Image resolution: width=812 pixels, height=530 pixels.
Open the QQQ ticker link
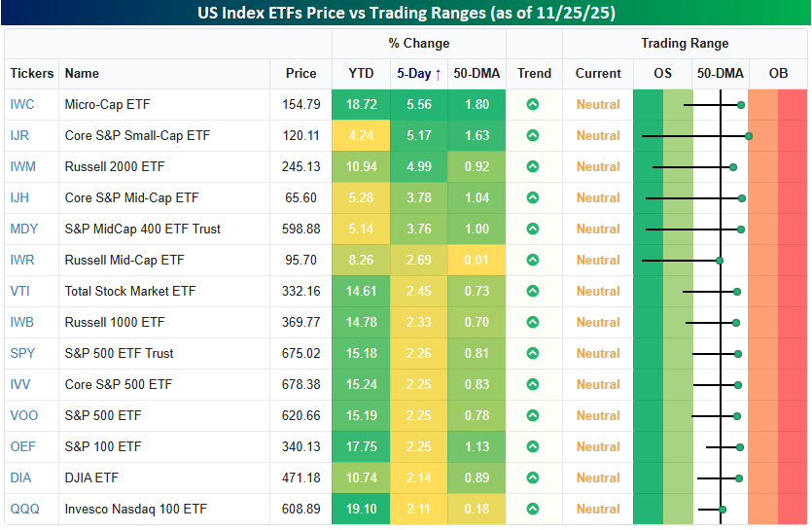(23, 510)
